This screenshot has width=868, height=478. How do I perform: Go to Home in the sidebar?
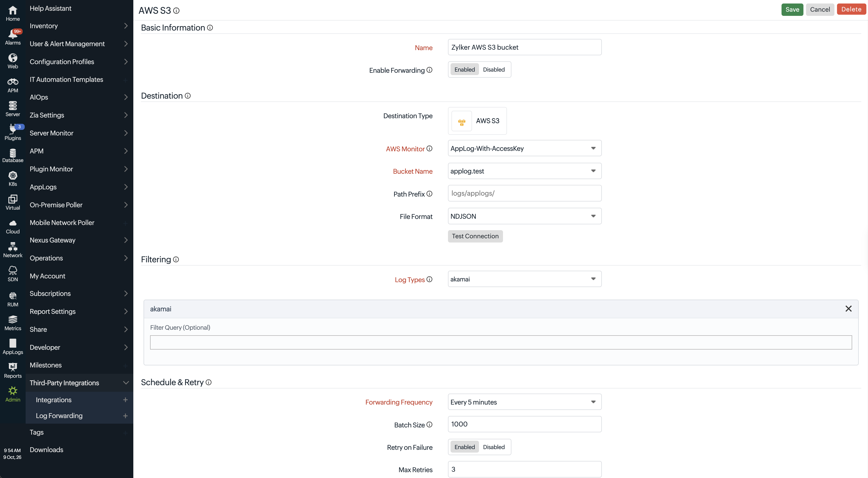pyautogui.click(x=13, y=14)
